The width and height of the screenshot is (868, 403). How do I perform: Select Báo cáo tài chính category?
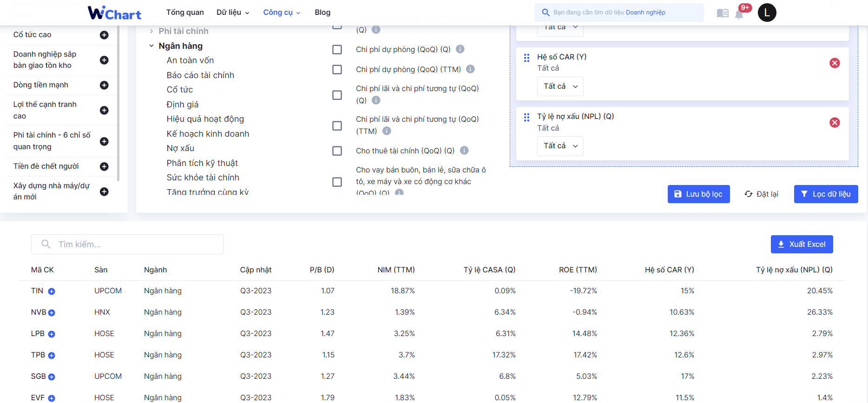[x=200, y=75]
